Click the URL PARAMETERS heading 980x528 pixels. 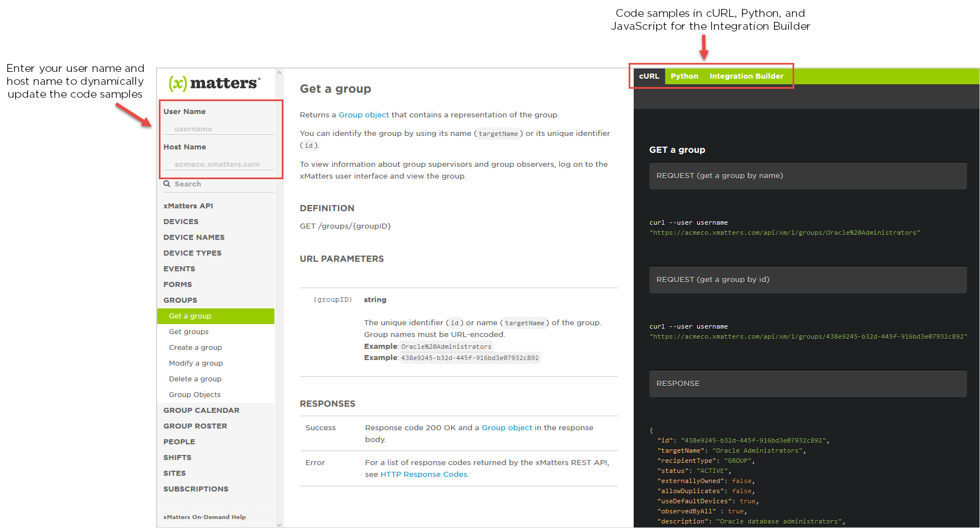tap(342, 259)
